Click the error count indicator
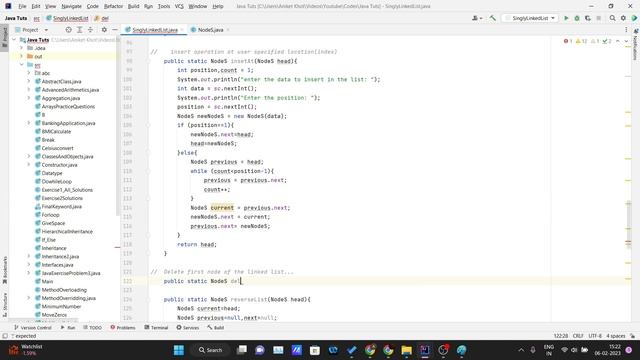The width and height of the screenshot is (640, 360). tap(568, 41)
